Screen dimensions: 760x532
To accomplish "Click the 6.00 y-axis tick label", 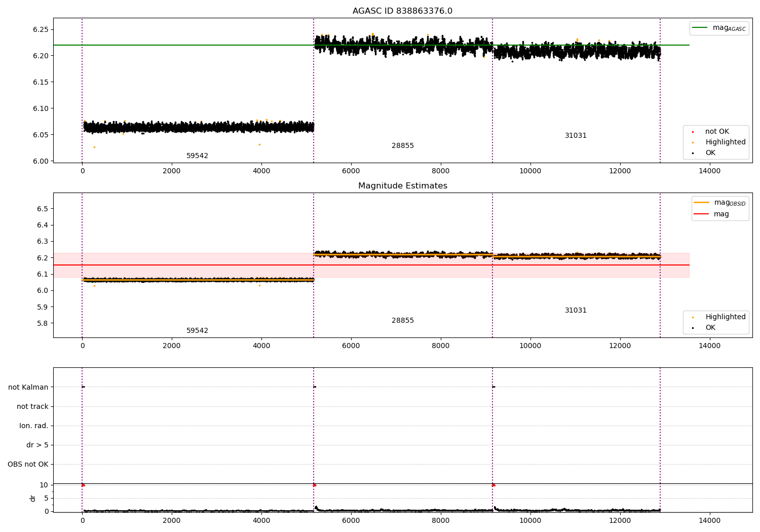I will click(x=41, y=161).
